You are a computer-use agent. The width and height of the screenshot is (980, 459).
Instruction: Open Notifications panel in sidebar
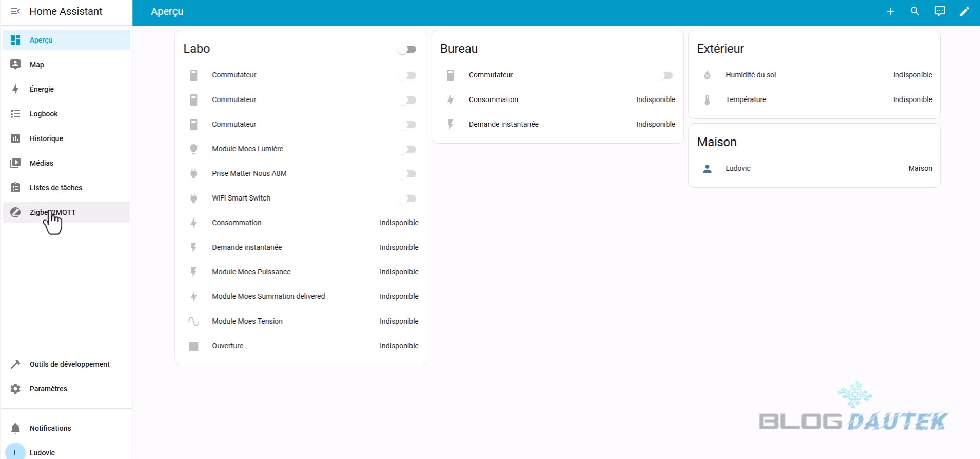click(50, 428)
